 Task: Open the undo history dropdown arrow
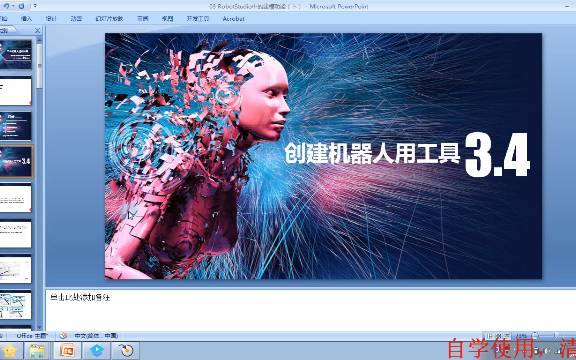pos(13,6)
